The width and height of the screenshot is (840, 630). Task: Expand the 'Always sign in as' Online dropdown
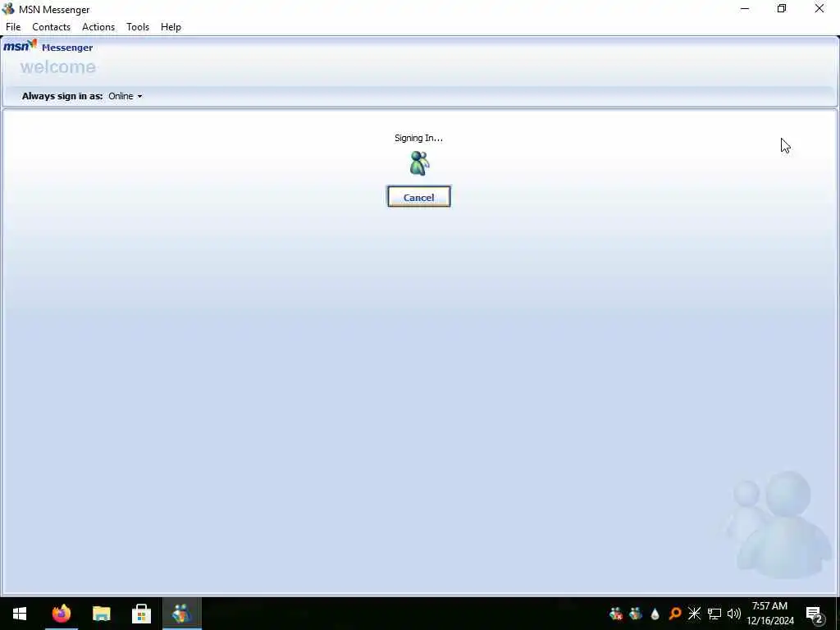[126, 97]
